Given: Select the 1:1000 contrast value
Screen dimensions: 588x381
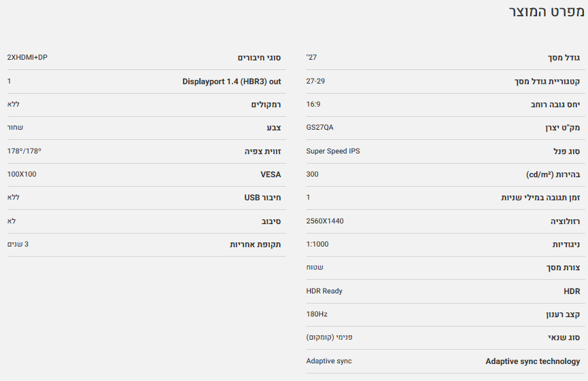Looking at the screenshot, I should point(317,244).
